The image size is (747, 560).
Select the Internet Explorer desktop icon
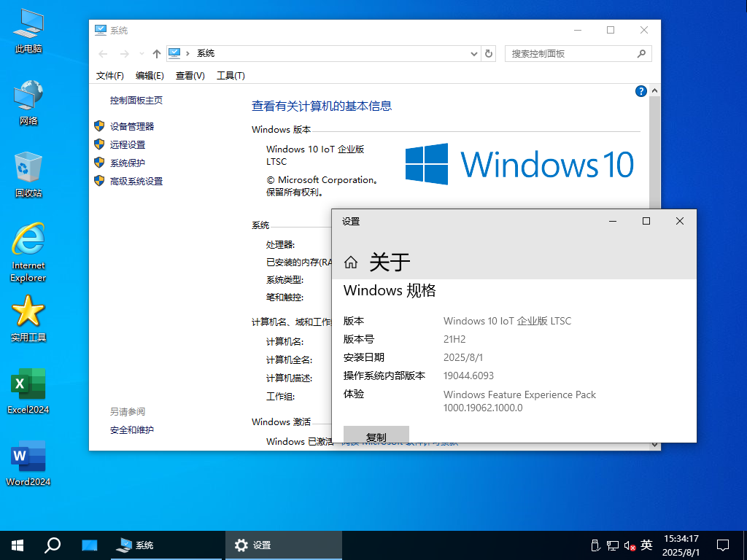[x=28, y=252]
